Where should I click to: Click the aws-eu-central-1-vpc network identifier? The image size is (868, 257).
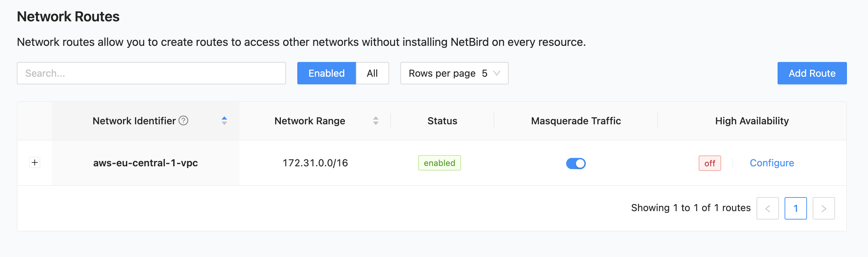point(145,163)
